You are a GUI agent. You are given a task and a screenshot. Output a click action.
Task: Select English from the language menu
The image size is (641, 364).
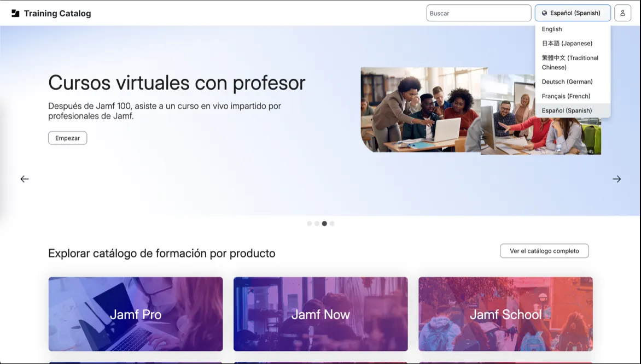pos(551,29)
